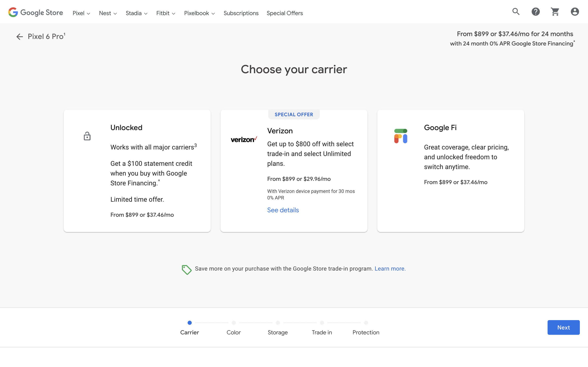Viewport: 588px width, 367px height.
Task: Pick the Google Fi carrier card
Action: click(x=450, y=171)
